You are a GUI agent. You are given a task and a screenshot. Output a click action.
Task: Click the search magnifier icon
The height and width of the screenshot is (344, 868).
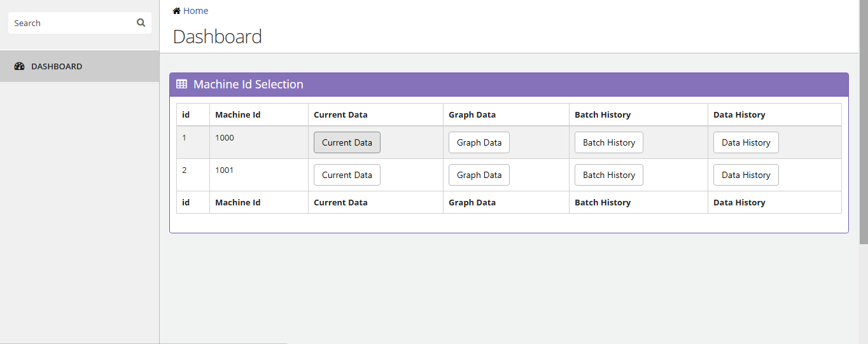pos(141,23)
